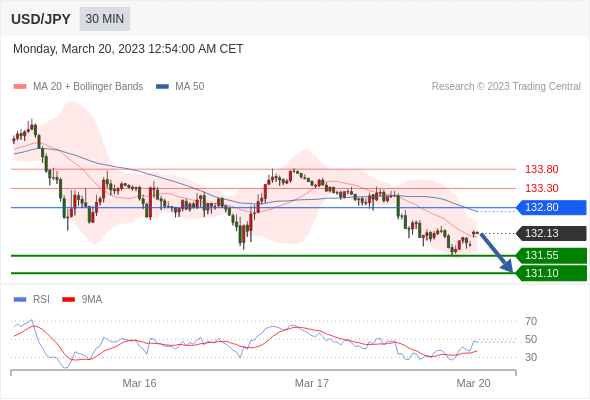Click the 'RSI' legend label
This screenshot has height=400, width=590.
[x=41, y=300]
